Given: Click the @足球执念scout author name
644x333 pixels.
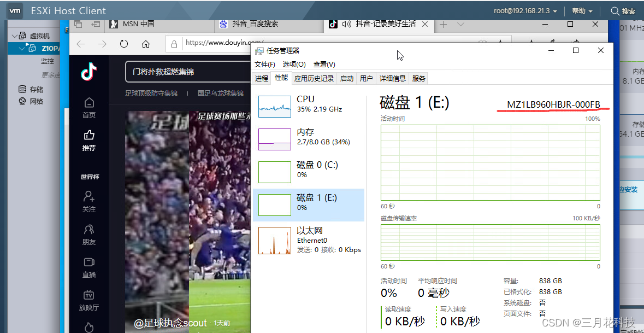Looking at the screenshot, I should tap(170, 323).
